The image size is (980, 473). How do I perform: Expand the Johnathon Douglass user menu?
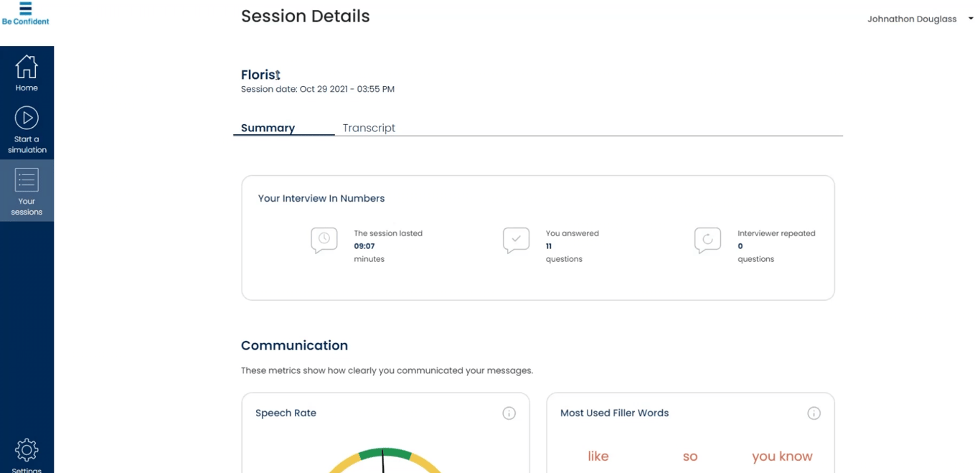click(911, 19)
